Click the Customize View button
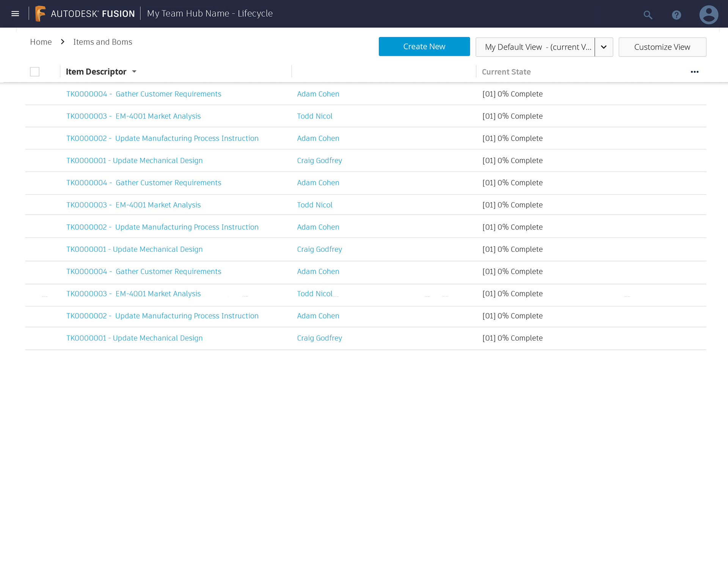This screenshot has height=569, width=728. [x=662, y=47]
